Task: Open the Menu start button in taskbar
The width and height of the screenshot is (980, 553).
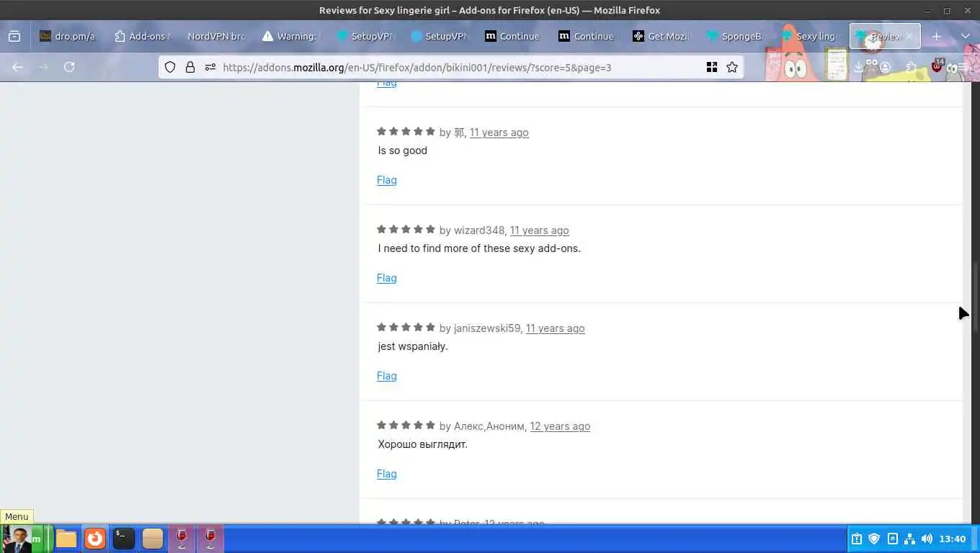Action: tap(27, 539)
